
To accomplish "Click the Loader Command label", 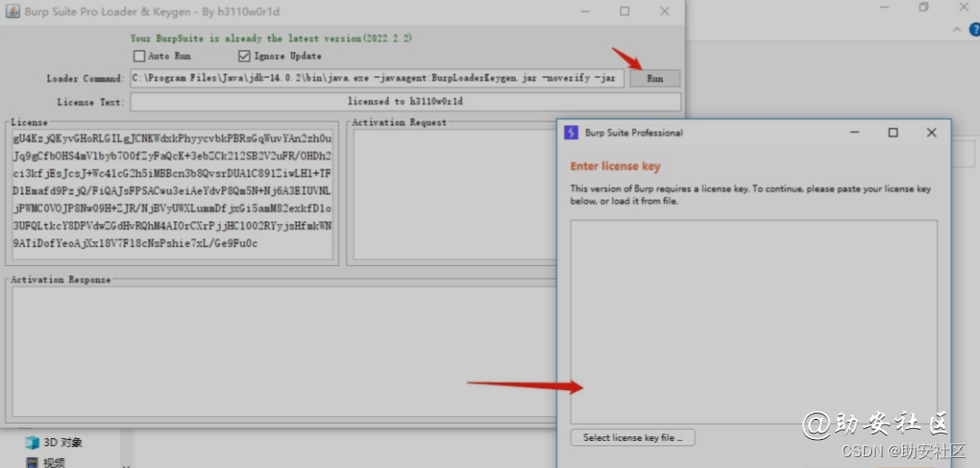I will (85, 79).
